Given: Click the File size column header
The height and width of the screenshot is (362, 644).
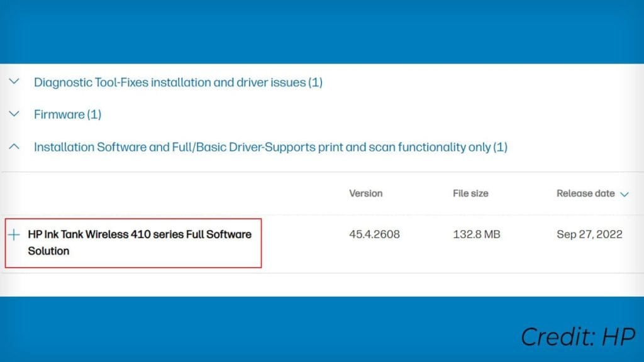Looking at the screenshot, I should [x=470, y=193].
